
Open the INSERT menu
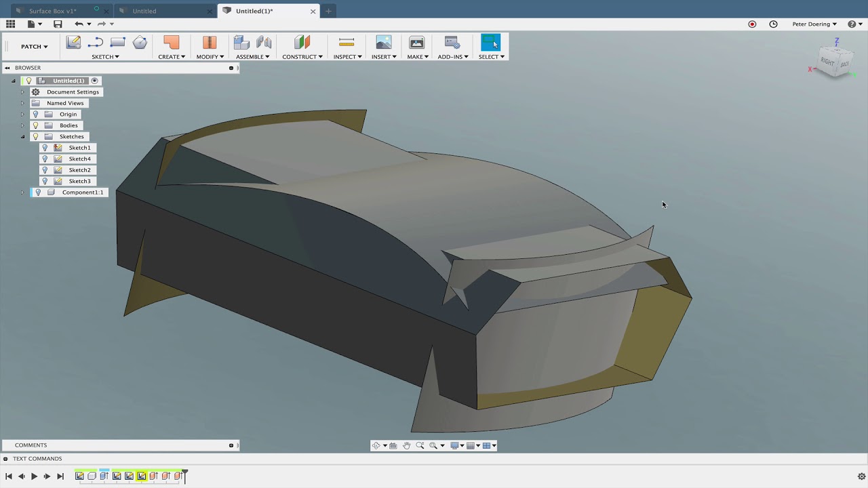coord(384,57)
